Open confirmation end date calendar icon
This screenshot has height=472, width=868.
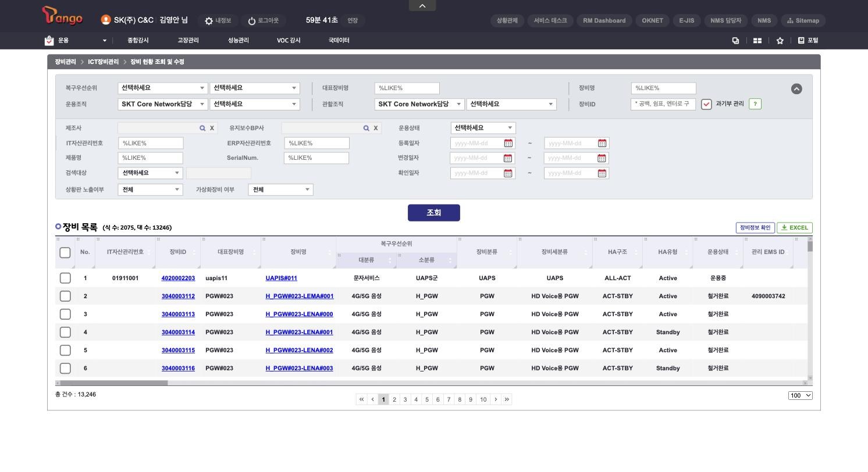pyautogui.click(x=602, y=173)
